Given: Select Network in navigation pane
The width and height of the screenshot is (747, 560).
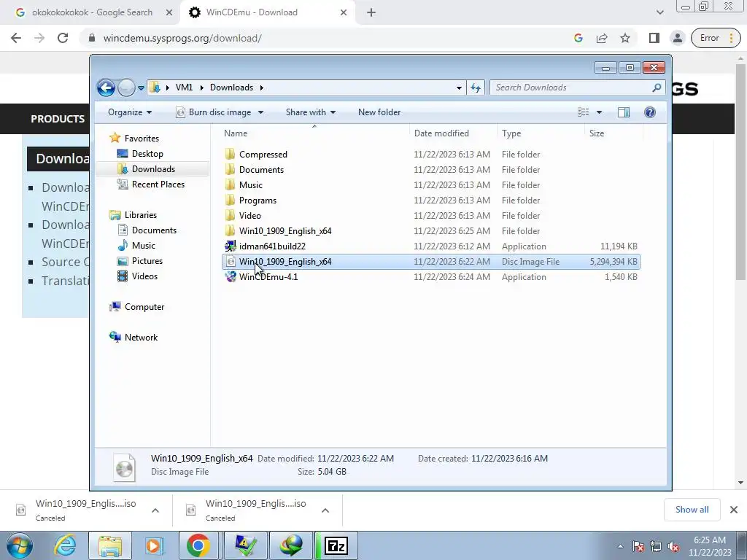Looking at the screenshot, I should (141, 338).
